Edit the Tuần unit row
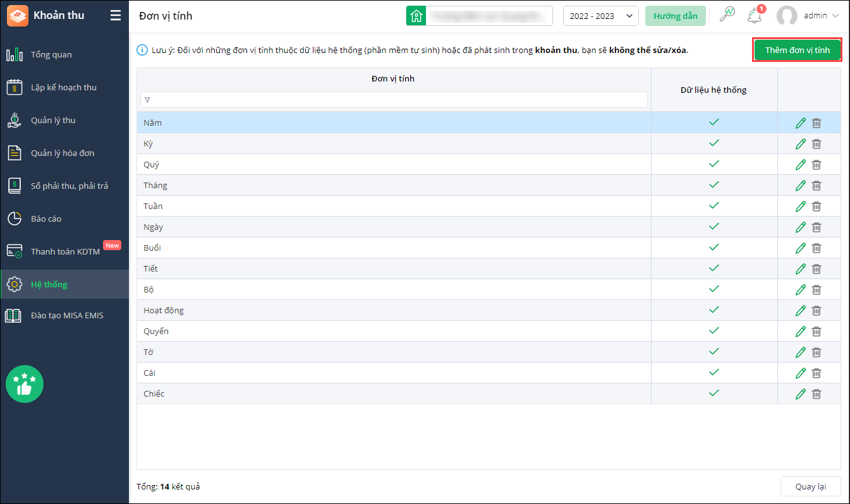This screenshot has width=850, height=504. click(801, 207)
